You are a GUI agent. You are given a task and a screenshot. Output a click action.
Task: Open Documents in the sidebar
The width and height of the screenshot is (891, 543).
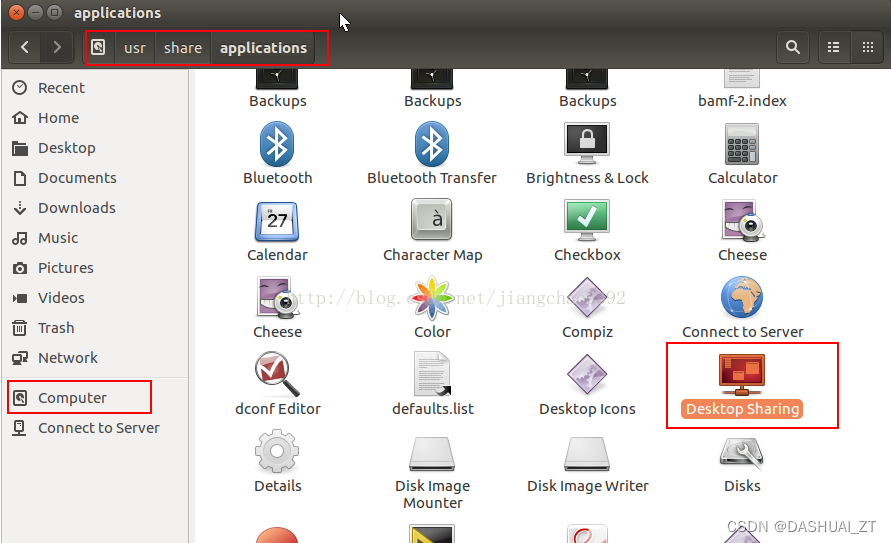click(x=94, y=178)
